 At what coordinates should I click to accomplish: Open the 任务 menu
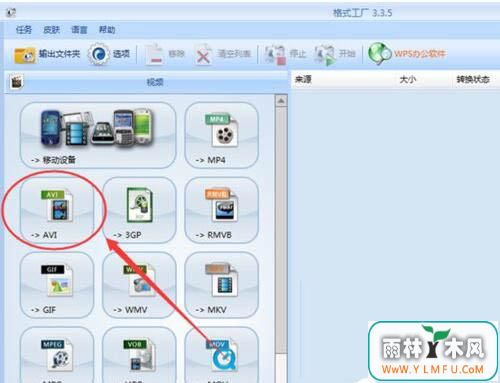point(24,30)
